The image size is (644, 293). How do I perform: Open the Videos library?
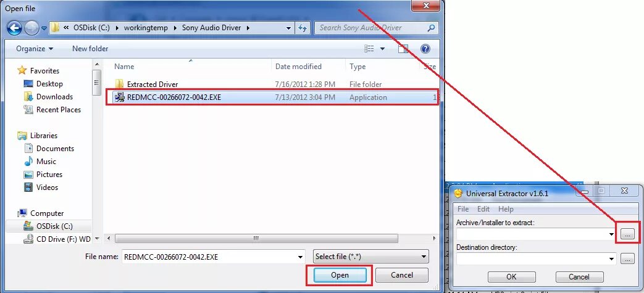pyautogui.click(x=47, y=187)
